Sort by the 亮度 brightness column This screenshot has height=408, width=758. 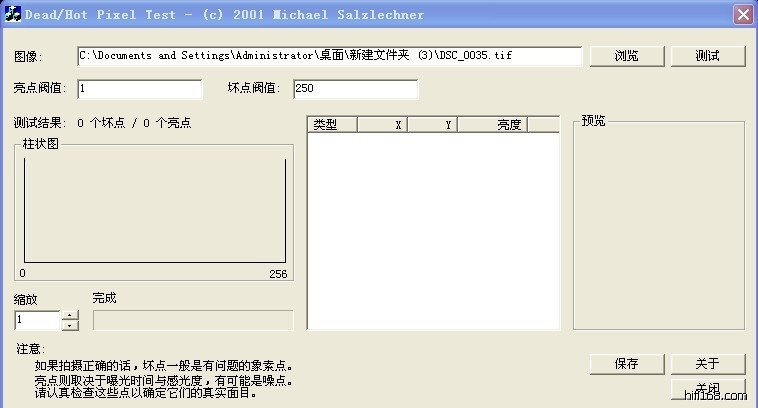coord(493,125)
